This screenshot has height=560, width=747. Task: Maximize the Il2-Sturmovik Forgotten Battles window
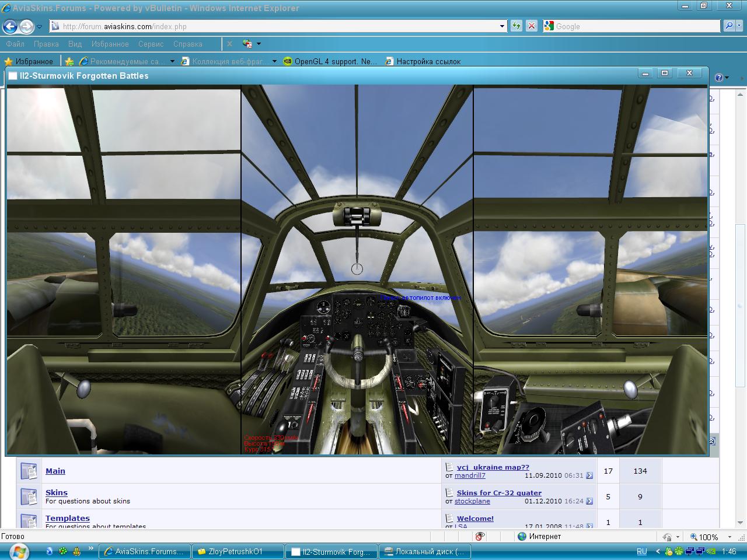(x=664, y=73)
